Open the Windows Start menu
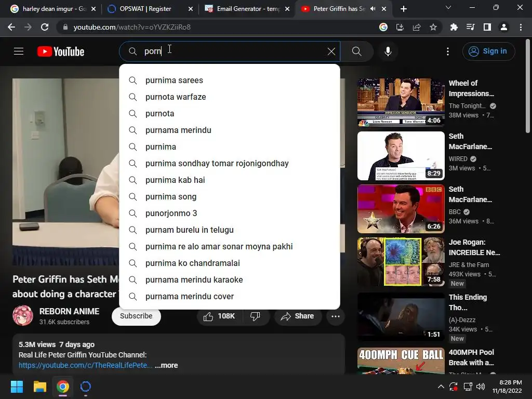The width and height of the screenshot is (532, 399). (x=17, y=387)
